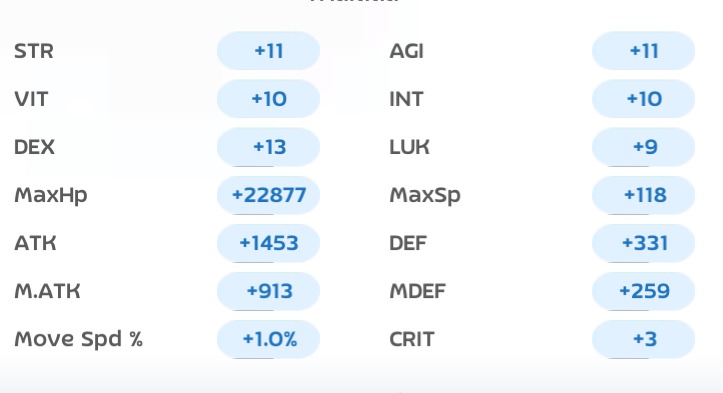The width and height of the screenshot is (723, 393).
Task: Select the CRIT stat label
Action: (x=412, y=339)
